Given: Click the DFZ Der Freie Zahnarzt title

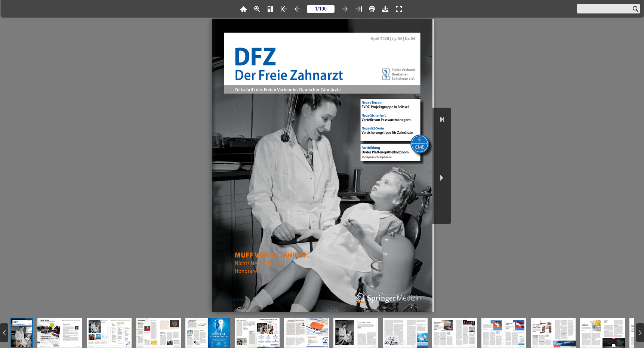Looking at the screenshot, I should [289, 64].
